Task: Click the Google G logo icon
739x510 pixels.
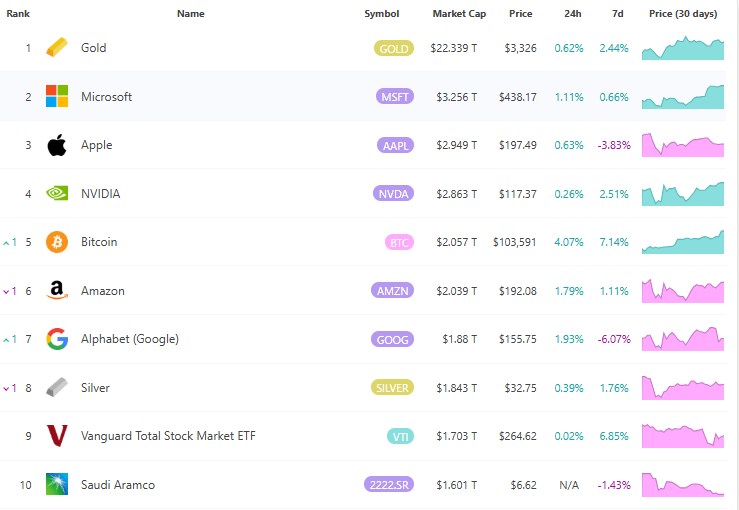Action: pos(57,339)
